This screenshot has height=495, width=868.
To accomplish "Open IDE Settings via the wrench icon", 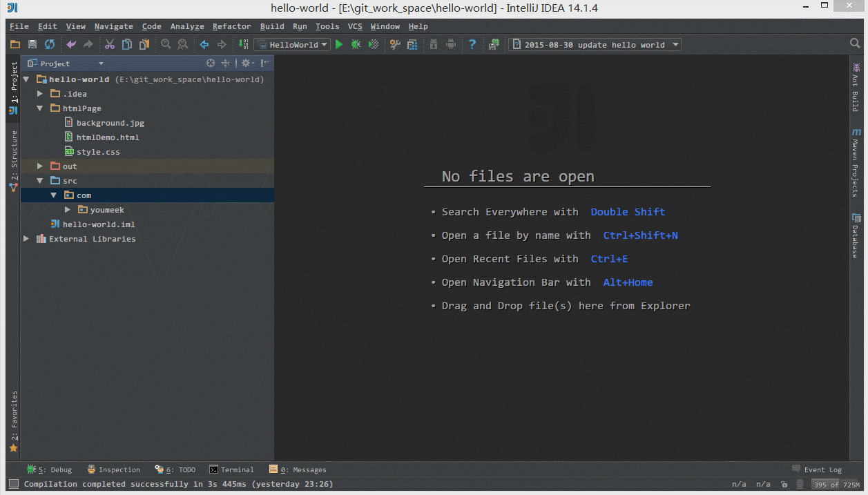I will (x=394, y=44).
